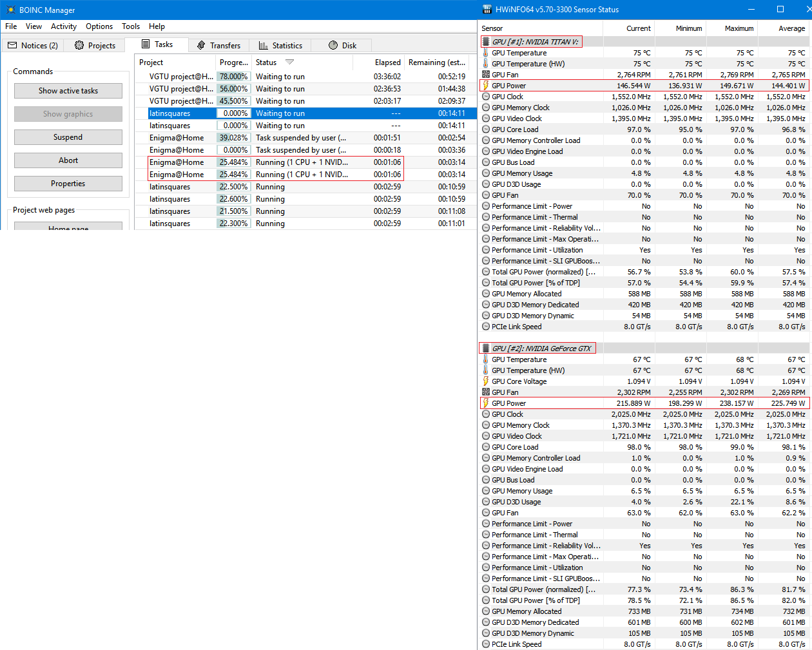Click the NVIDIA TITAN V GPU chip icon
Viewport: 812px width, 650px height.
(486, 42)
